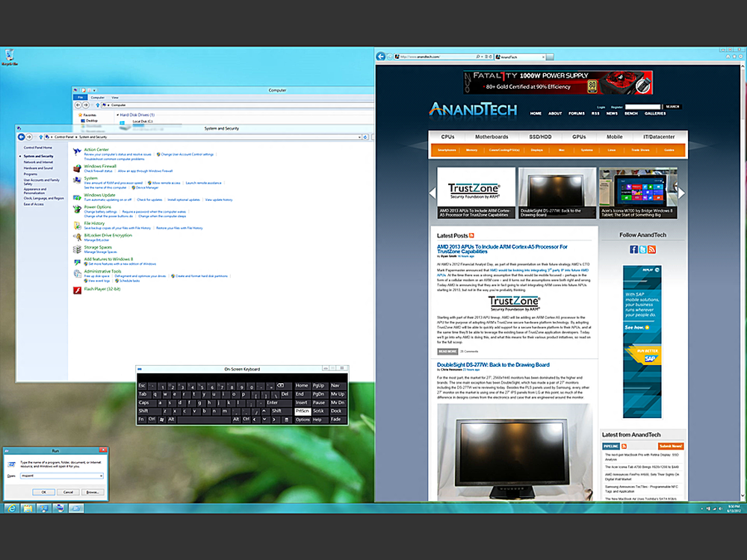
Task: Go back in the System and Security window
Action: click(x=21, y=137)
